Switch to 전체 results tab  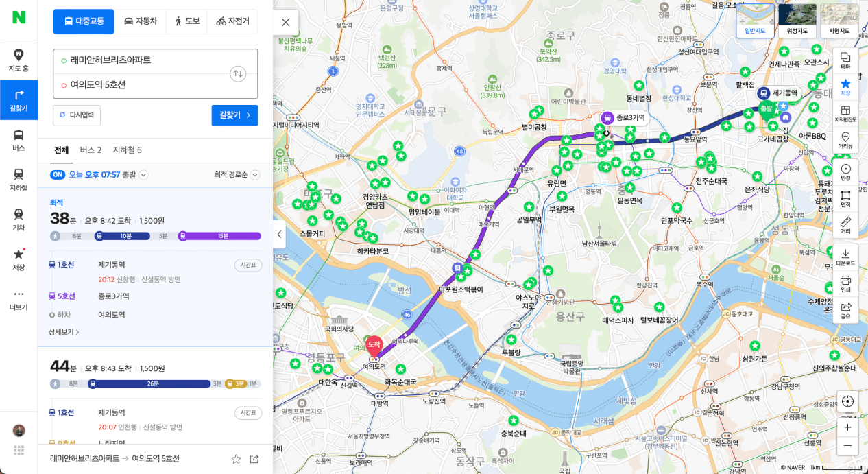tap(61, 150)
